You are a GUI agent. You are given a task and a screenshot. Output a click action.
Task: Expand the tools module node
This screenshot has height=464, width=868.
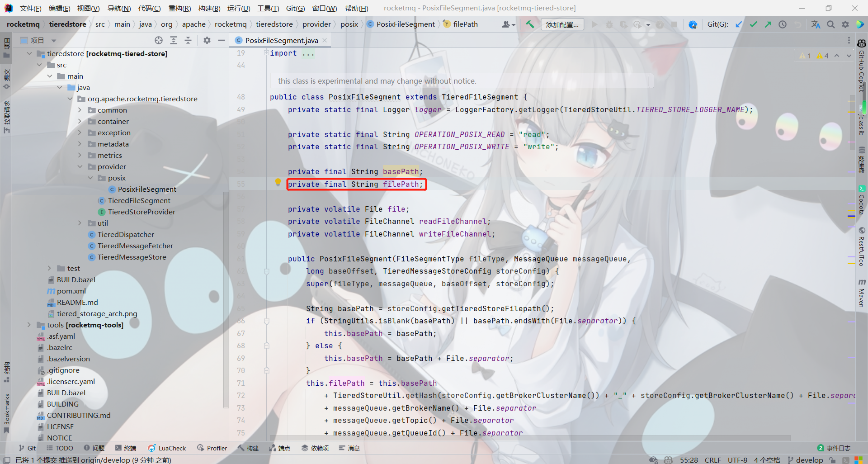[29, 325]
